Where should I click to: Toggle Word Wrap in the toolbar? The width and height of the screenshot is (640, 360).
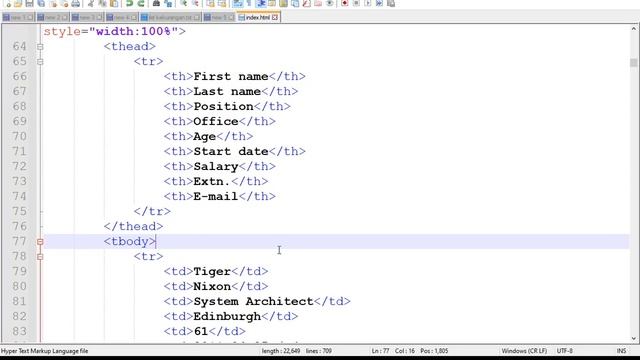click(238, 4)
